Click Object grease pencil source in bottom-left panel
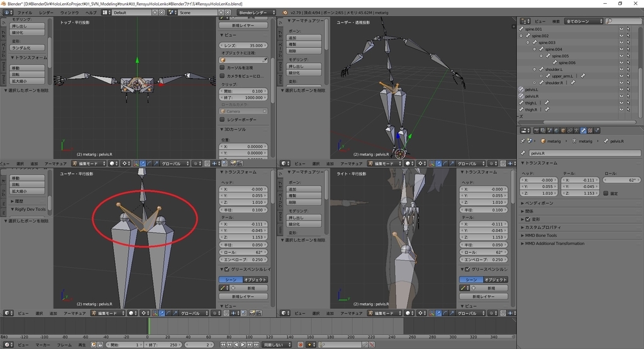Image resolution: width=644 pixels, height=349 pixels. click(x=255, y=280)
